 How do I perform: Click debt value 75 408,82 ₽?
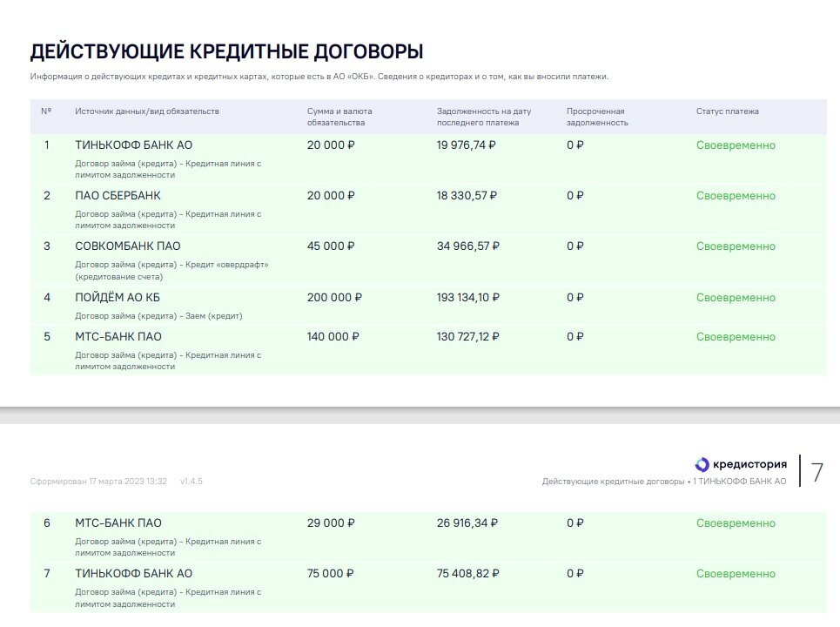coord(467,573)
